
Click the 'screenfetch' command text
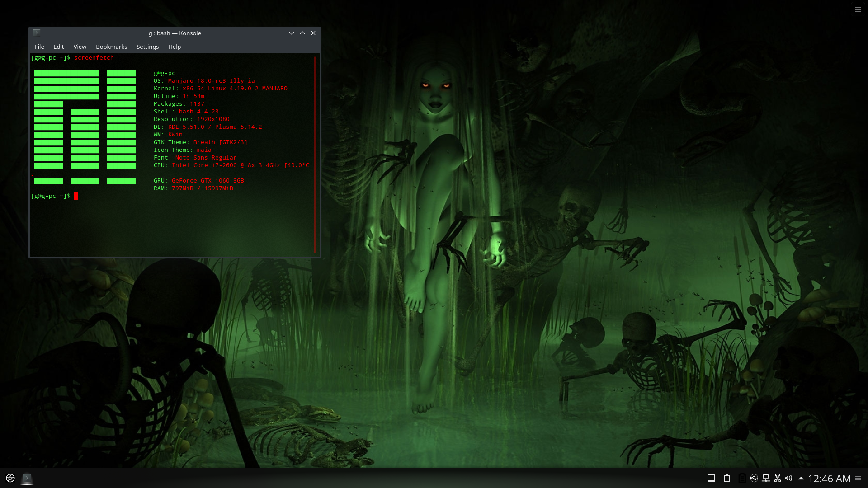(x=94, y=58)
